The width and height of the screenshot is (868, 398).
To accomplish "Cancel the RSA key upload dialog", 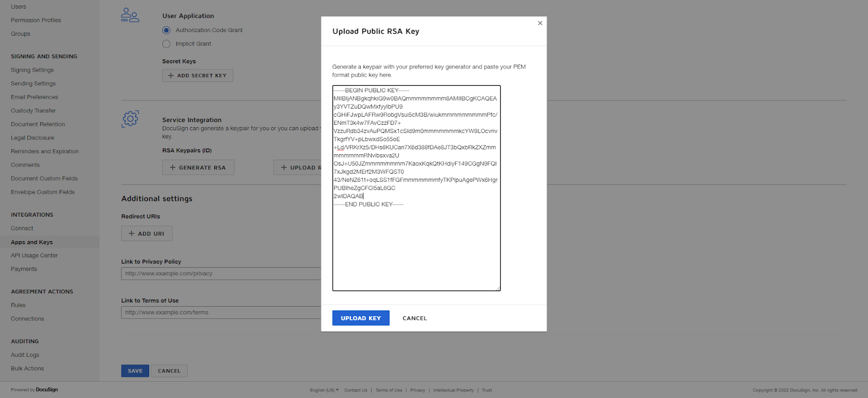I will pyautogui.click(x=414, y=318).
